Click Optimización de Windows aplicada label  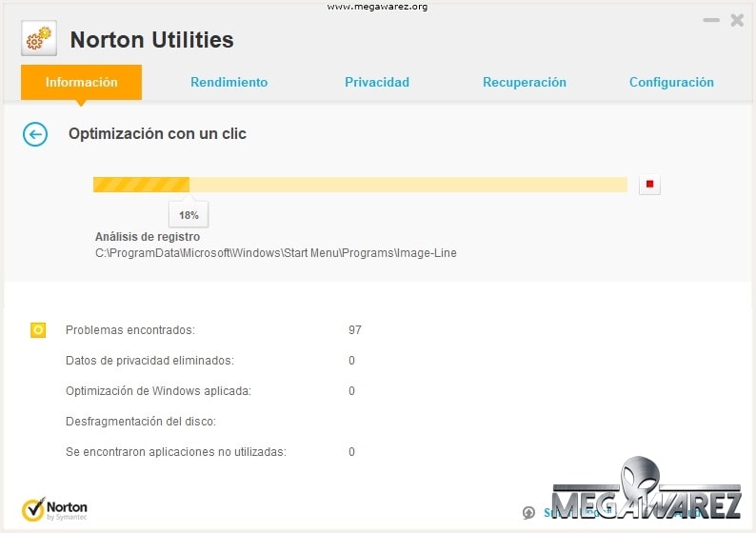(x=159, y=391)
